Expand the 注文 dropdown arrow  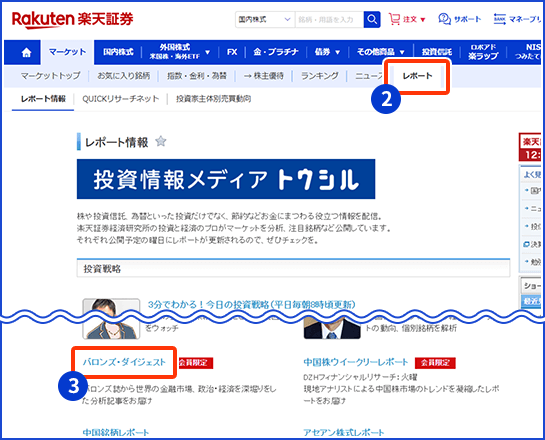423,20
